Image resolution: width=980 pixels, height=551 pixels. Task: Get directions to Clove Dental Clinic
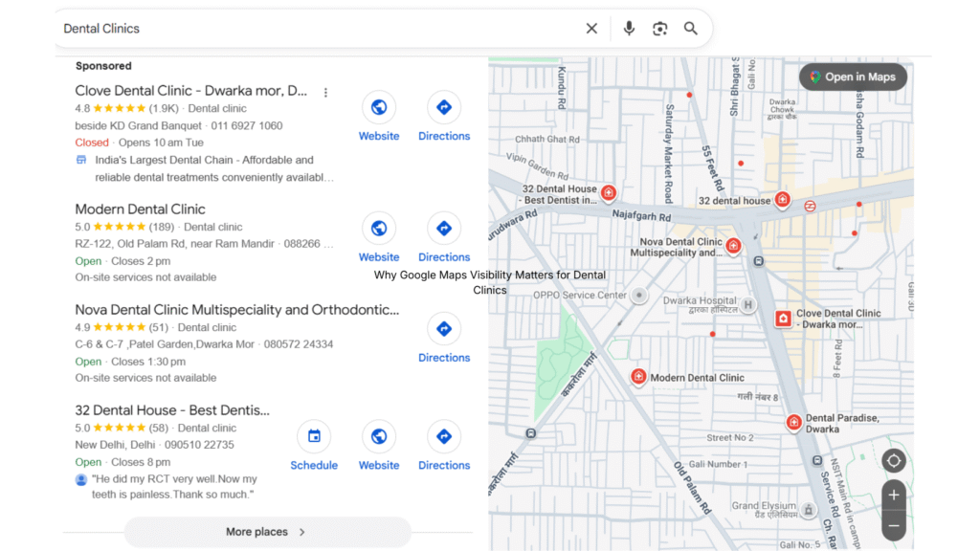click(x=444, y=107)
